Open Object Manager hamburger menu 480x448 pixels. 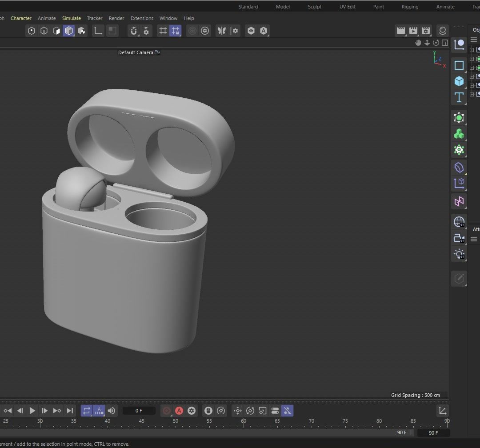[x=474, y=40]
